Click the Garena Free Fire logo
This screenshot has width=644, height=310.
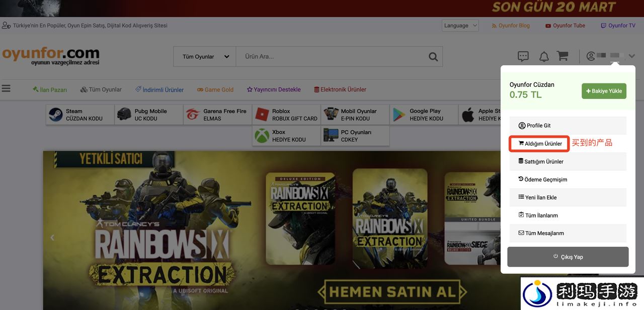193,115
